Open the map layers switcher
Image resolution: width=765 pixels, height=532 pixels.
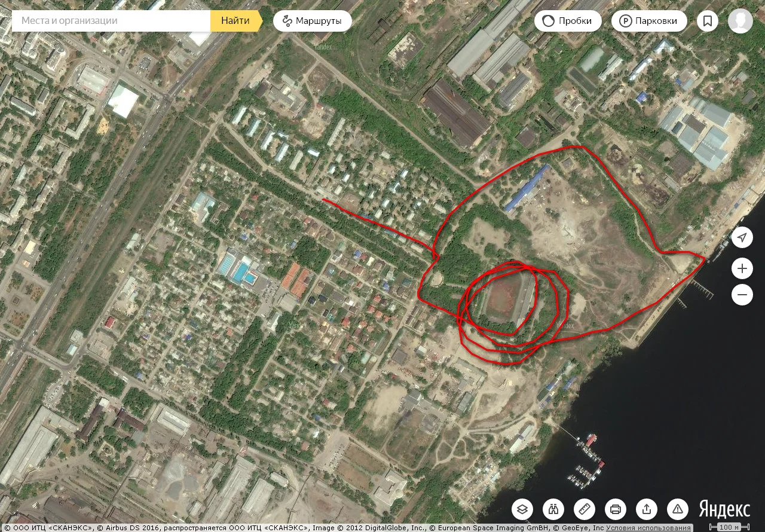coord(522,509)
